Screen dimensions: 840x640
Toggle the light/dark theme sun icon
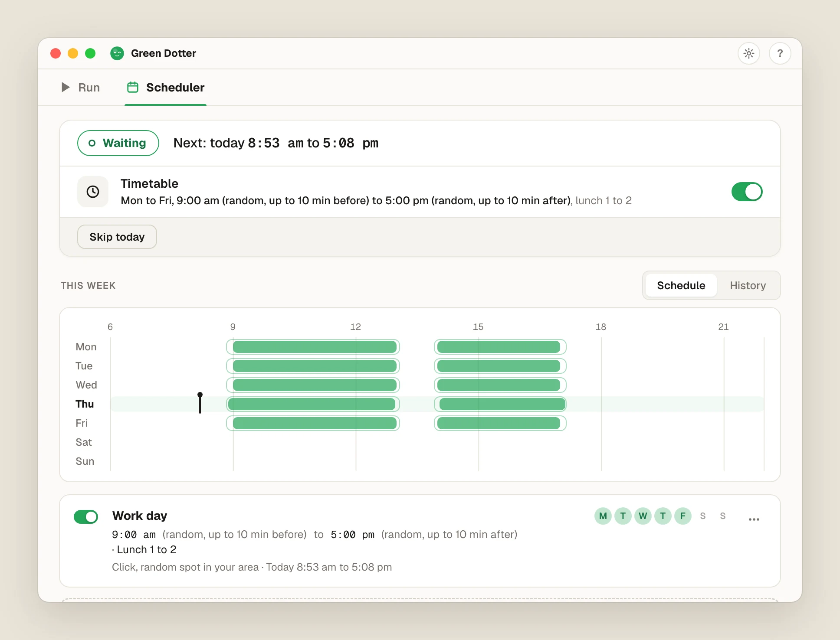749,53
